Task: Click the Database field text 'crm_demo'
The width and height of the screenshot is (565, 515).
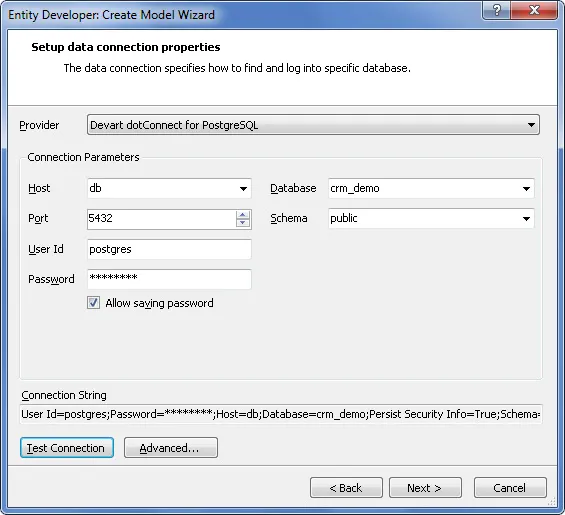Action: (x=355, y=188)
